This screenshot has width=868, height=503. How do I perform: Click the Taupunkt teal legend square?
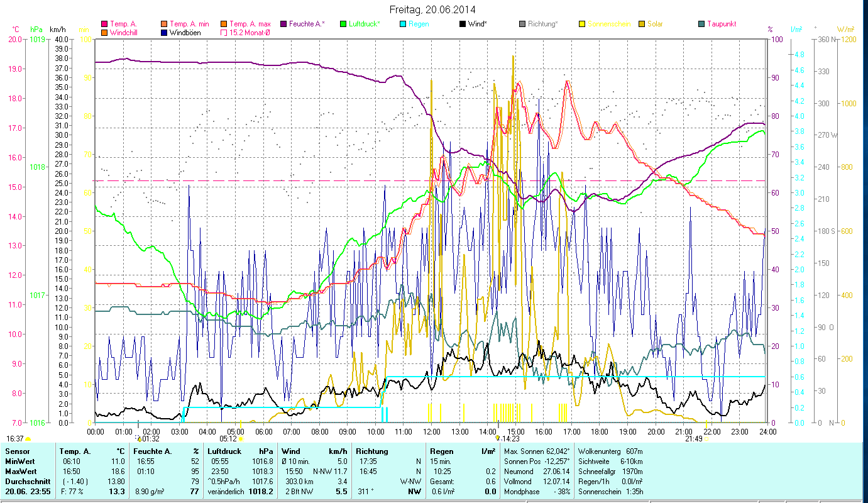point(701,24)
